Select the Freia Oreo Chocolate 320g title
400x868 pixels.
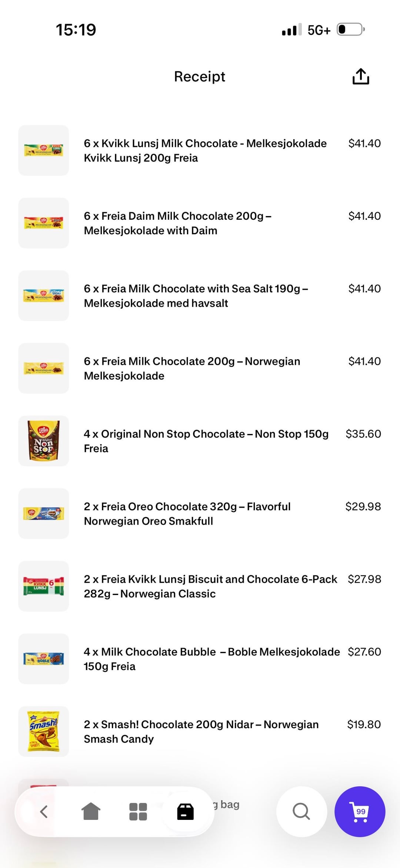click(x=187, y=514)
